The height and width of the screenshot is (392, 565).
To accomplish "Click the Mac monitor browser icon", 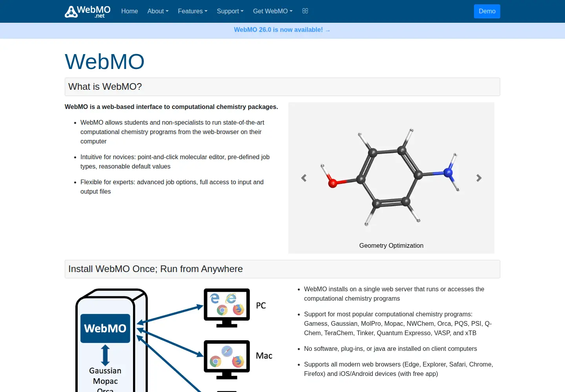I will click(x=227, y=359).
